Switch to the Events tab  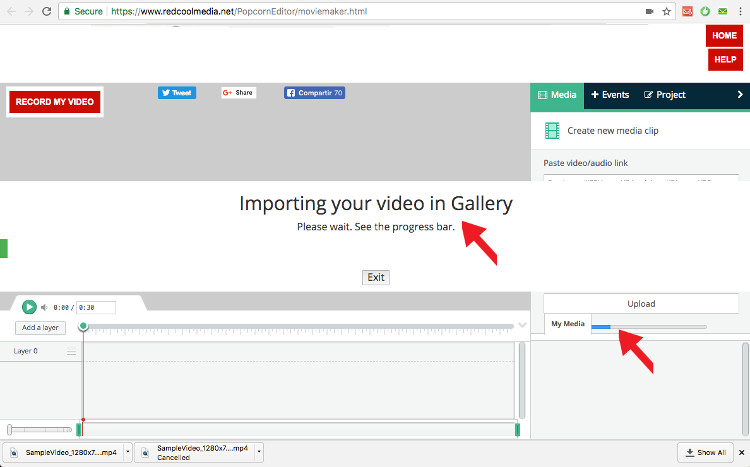tap(610, 95)
